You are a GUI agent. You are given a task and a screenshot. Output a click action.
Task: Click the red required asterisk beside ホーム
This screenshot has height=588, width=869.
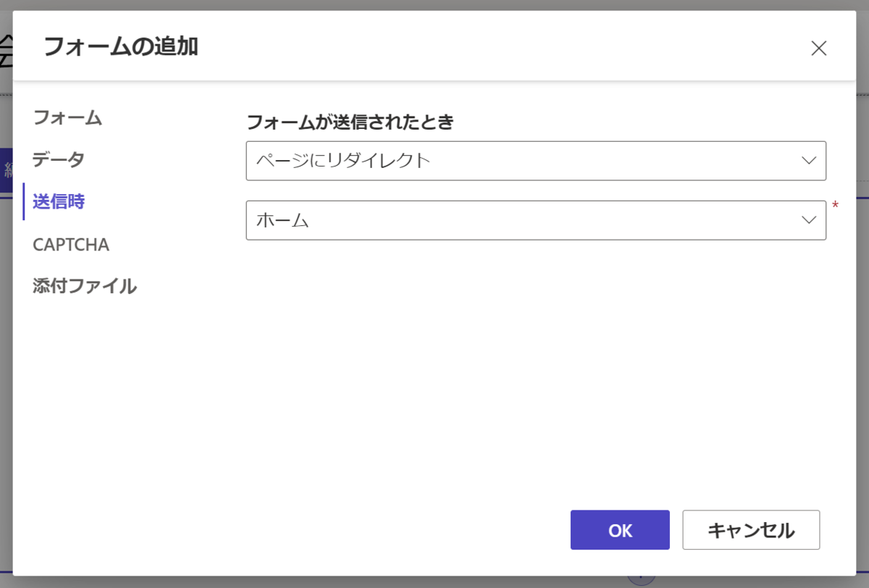(x=835, y=206)
